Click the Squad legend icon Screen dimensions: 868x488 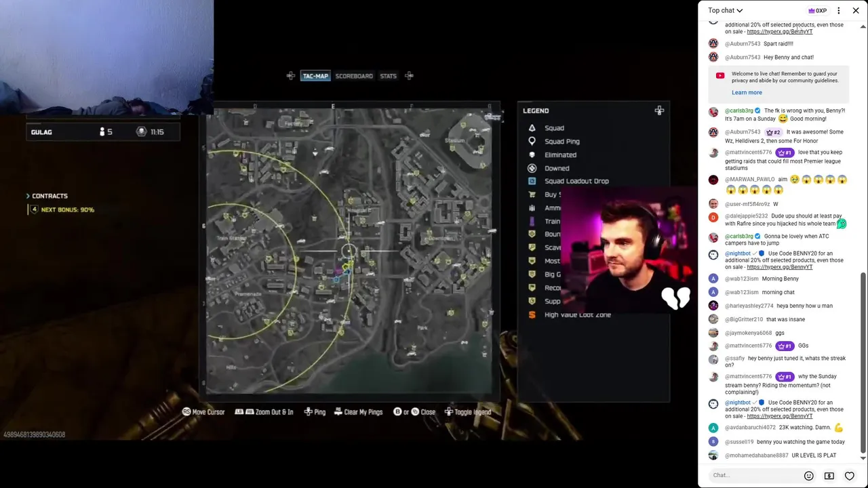[532, 128]
